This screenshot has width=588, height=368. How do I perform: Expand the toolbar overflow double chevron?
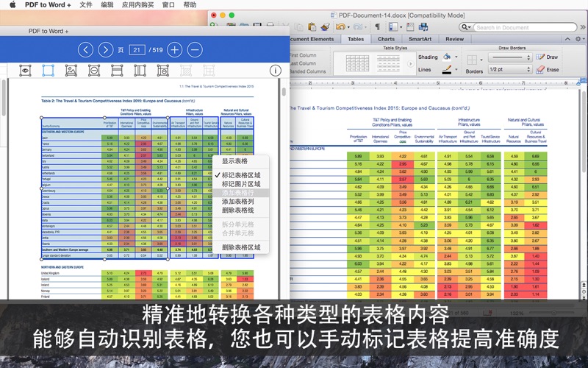point(583,27)
